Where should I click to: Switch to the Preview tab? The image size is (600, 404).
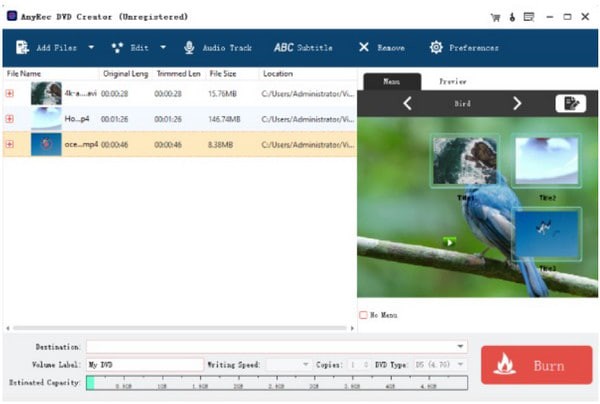pos(453,81)
